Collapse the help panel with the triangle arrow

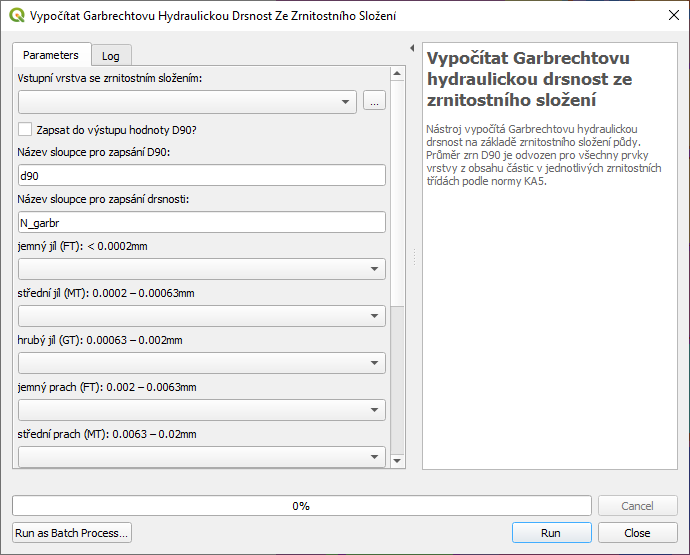pyautogui.click(x=412, y=48)
